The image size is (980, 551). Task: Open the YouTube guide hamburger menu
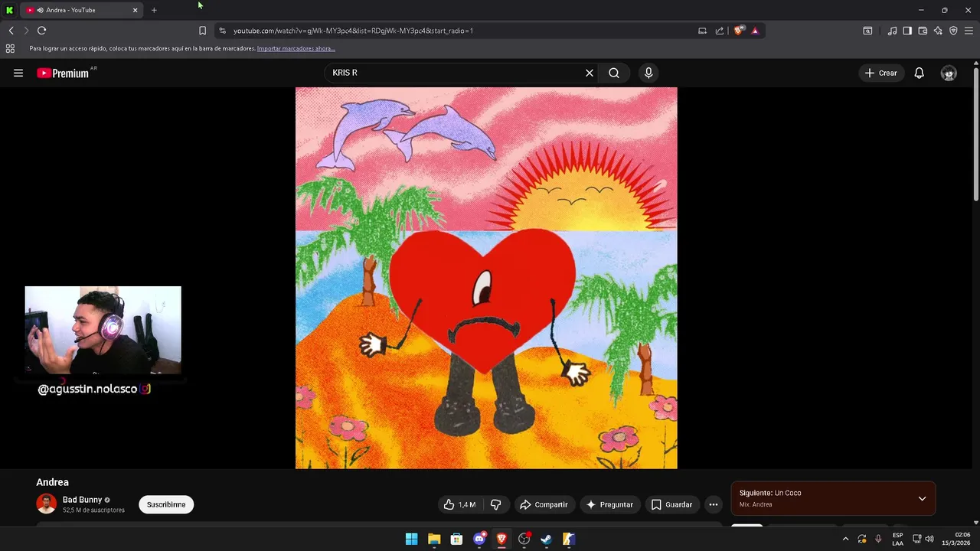click(18, 73)
